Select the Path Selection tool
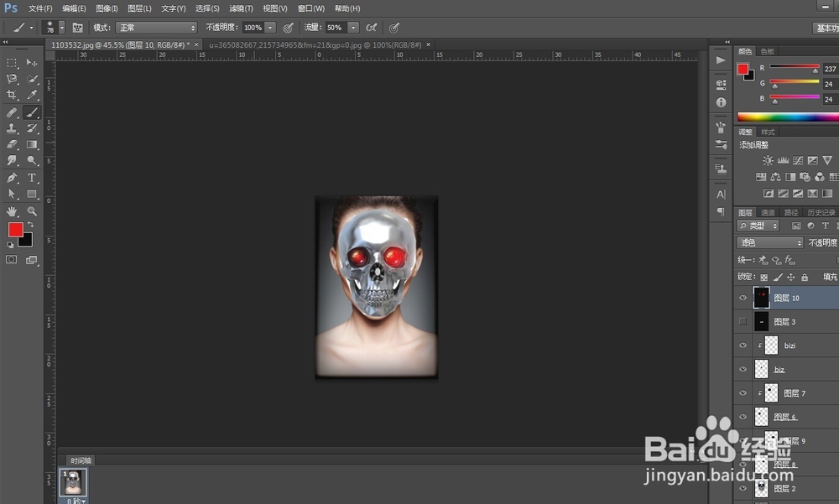839x504 pixels. (11, 194)
